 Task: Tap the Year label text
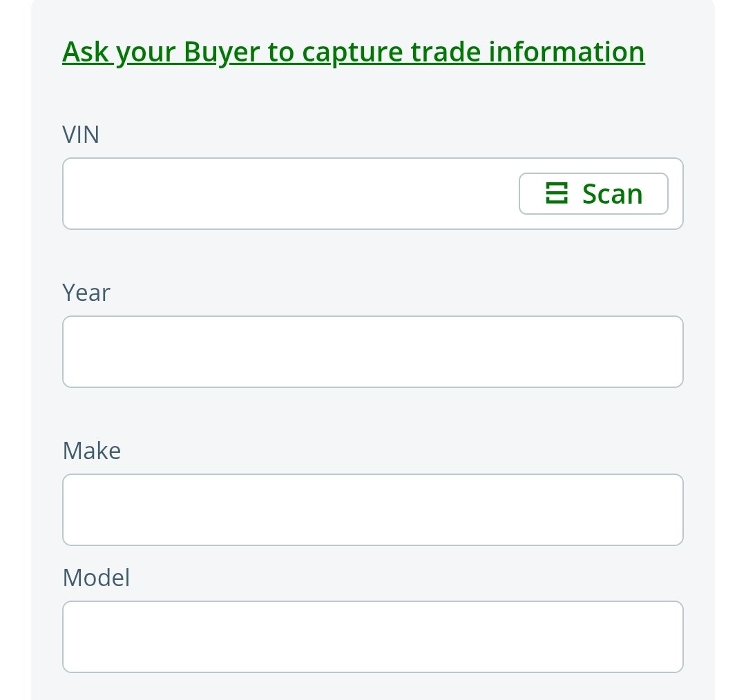pos(86,292)
